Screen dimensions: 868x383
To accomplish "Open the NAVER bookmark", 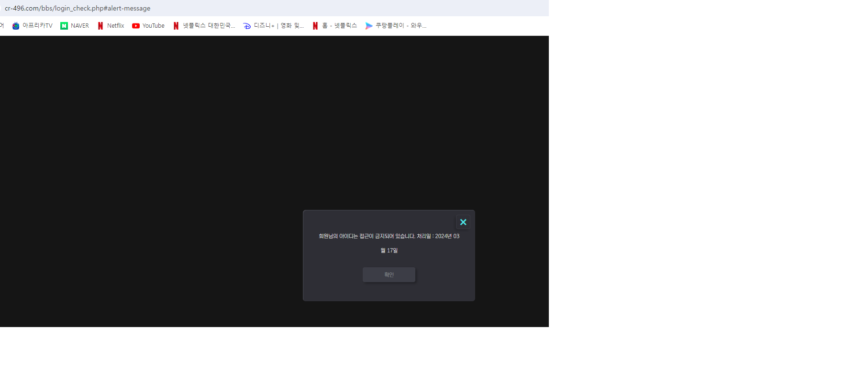I will [75, 26].
